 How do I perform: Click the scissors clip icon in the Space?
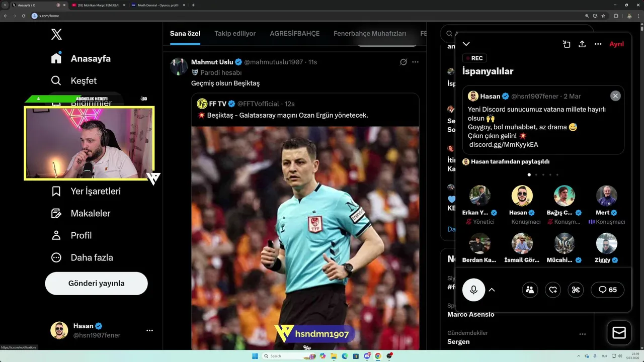click(576, 290)
